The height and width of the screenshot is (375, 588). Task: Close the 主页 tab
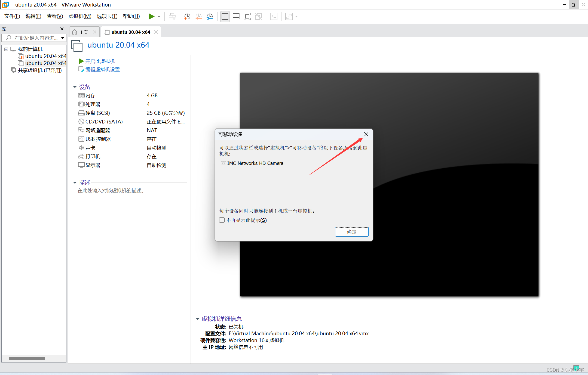pos(94,32)
